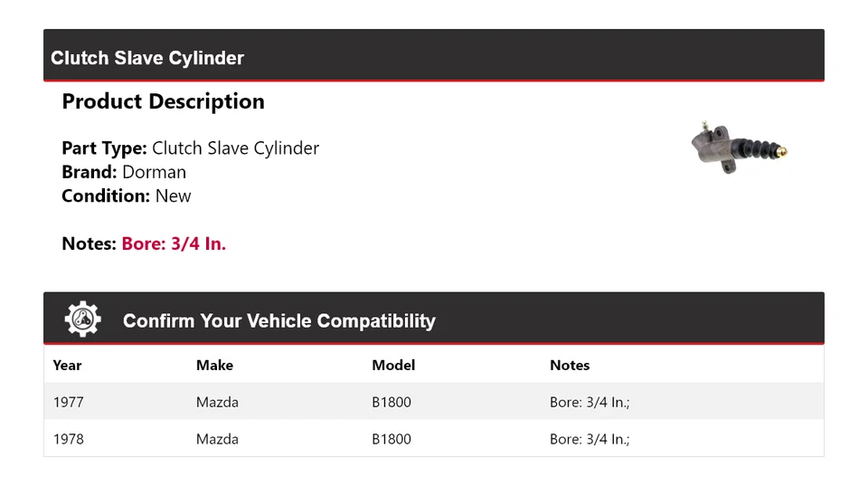This screenshot has height=486, width=868.
Task: Select the 1978 year cell
Action: click(x=68, y=439)
